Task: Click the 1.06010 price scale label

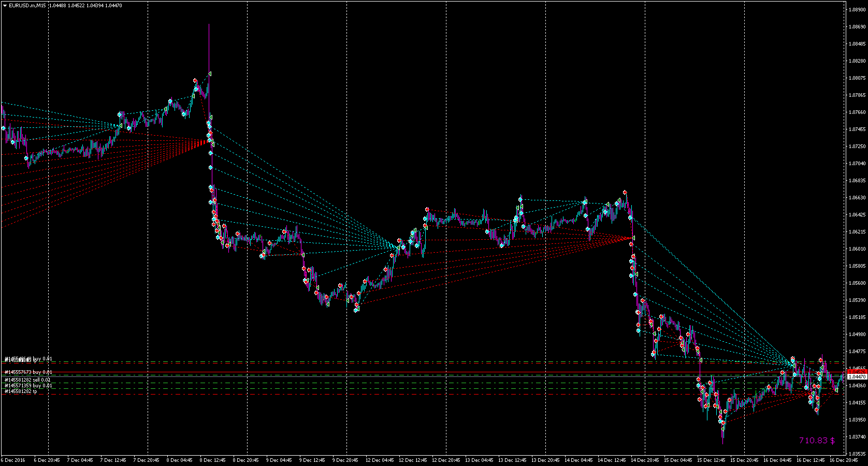Action: (858, 249)
